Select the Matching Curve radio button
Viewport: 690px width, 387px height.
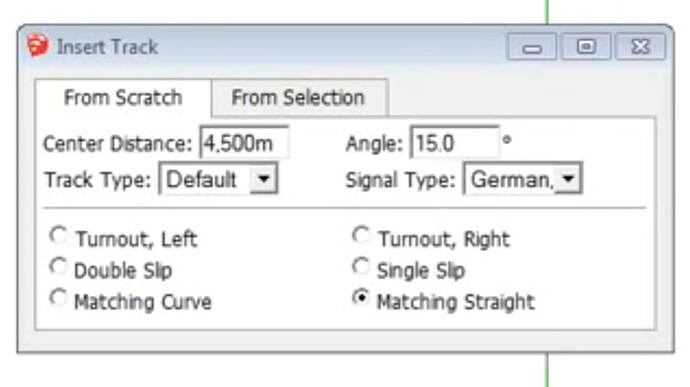(58, 298)
